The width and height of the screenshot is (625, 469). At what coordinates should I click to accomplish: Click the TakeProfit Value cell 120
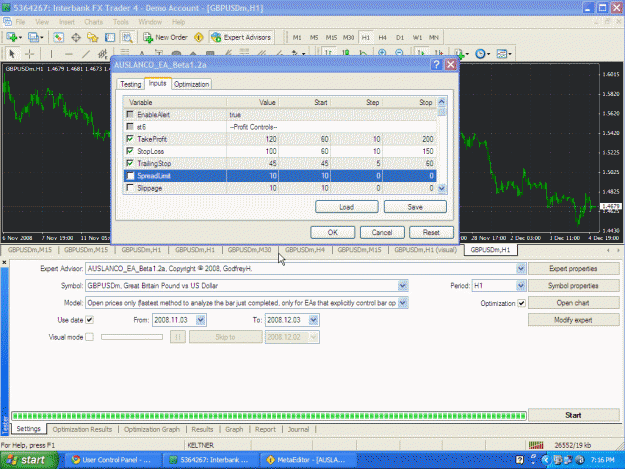[253, 139]
